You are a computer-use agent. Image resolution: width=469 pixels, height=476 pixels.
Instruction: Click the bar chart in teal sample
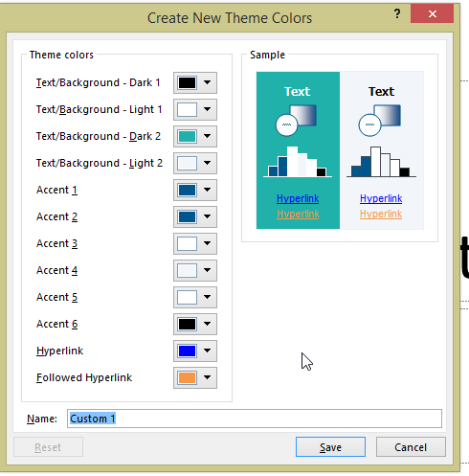298,162
